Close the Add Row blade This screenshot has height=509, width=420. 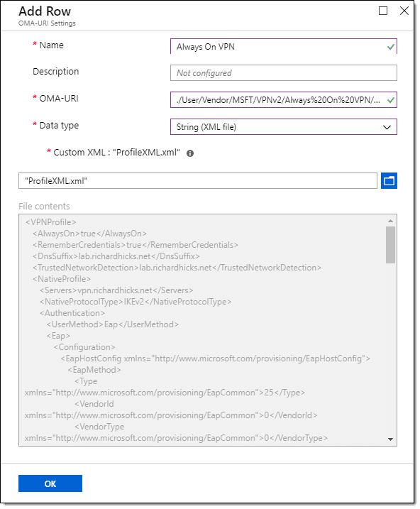coord(404,11)
